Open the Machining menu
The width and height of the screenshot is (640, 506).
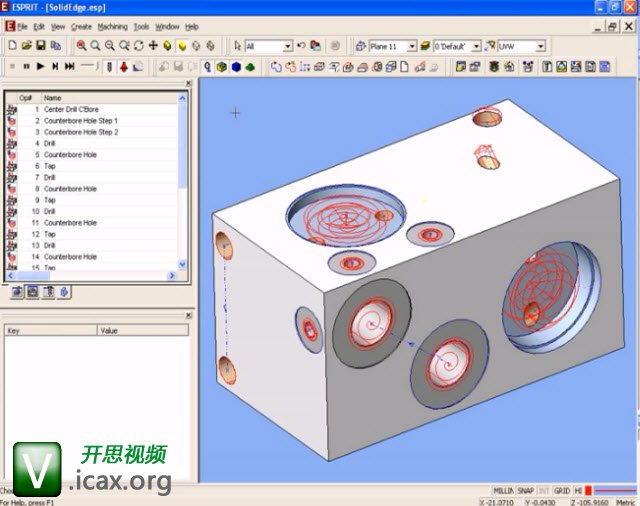112,27
